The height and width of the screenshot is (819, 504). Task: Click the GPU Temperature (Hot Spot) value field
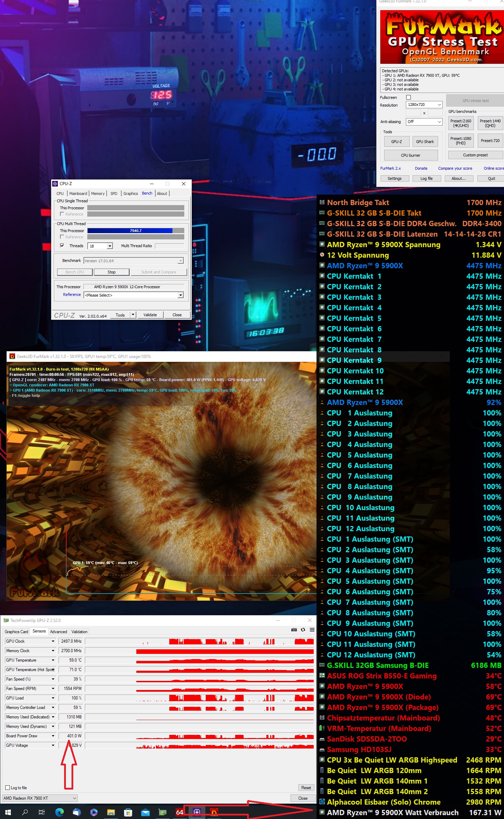(x=71, y=669)
